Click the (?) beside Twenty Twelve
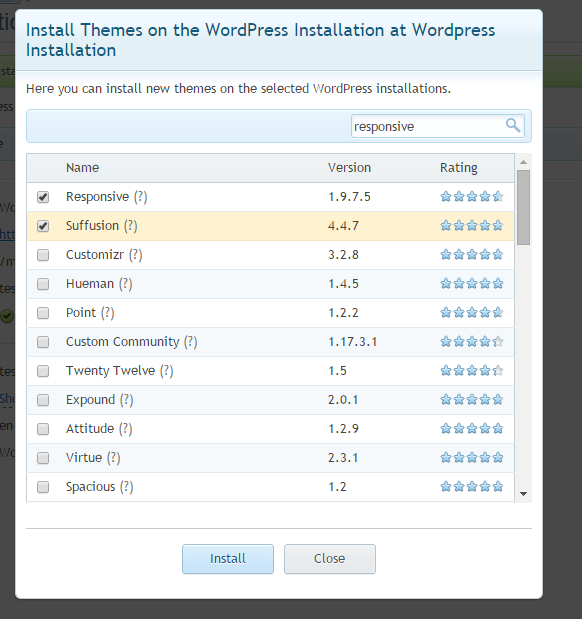 167,371
